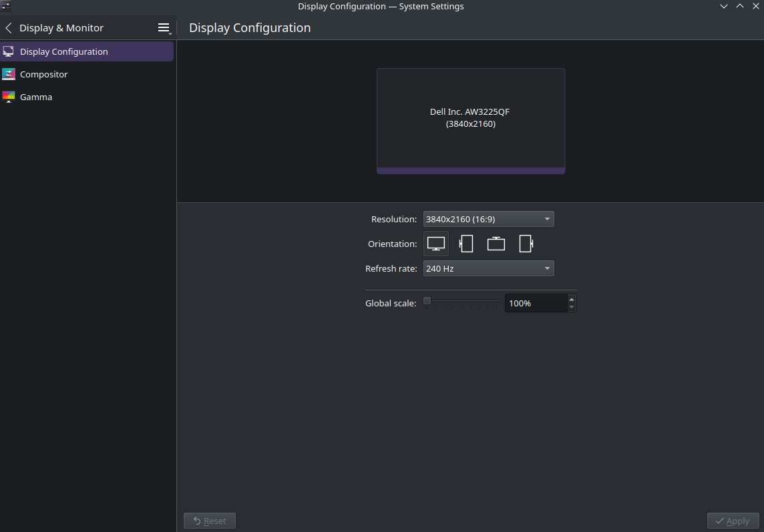Click the Global scale 100% input field
This screenshot has height=532, width=764.
pos(536,303)
